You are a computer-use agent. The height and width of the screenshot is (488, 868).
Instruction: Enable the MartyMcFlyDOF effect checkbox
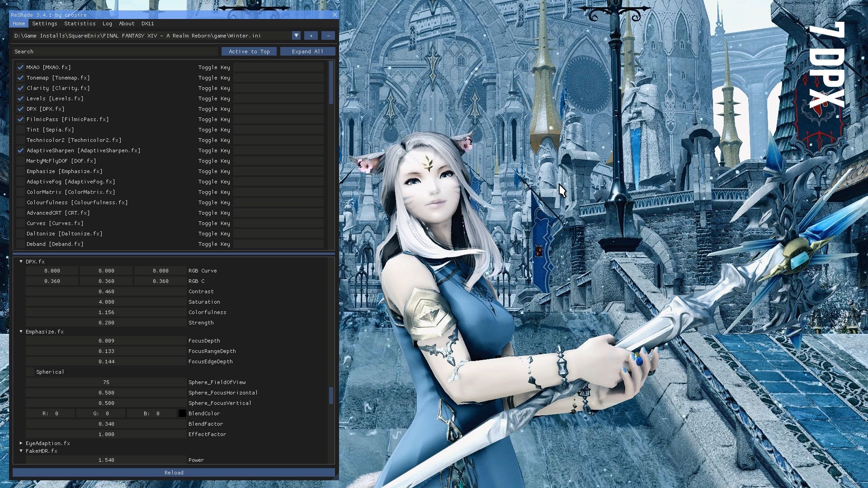click(x=20, y=161)
